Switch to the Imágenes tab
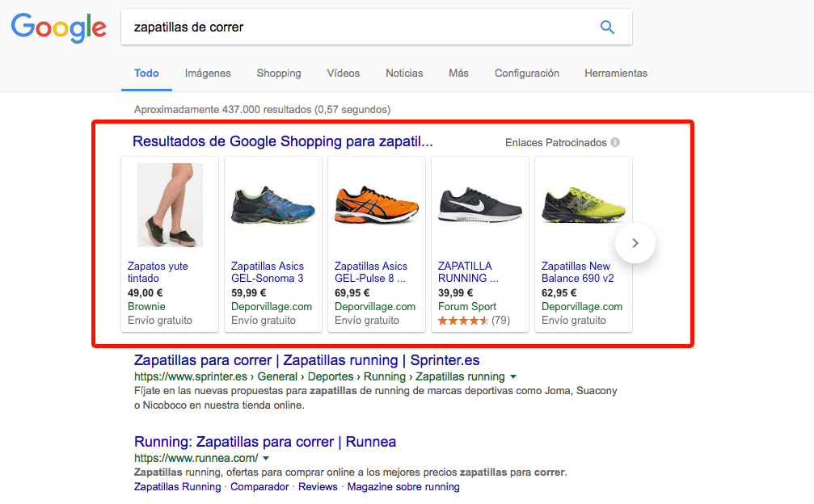This screenshot has width=814, height=504. pos(207,73)
